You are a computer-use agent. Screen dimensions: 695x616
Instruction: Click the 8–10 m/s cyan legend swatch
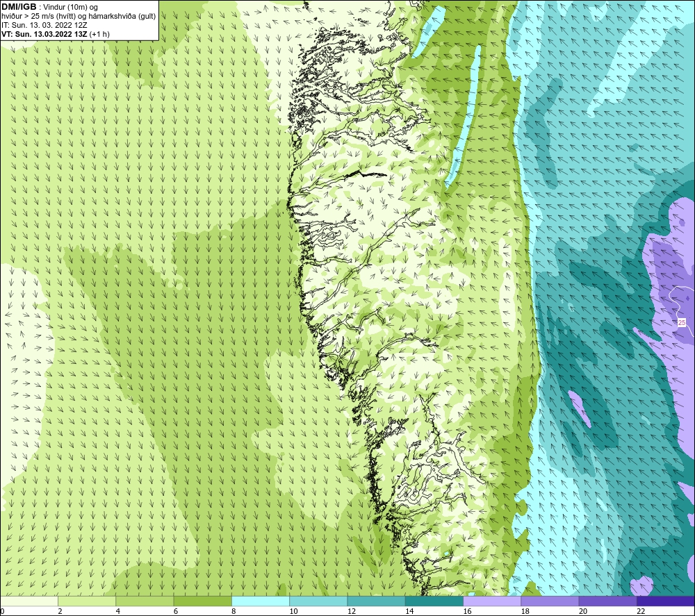(261, 601)
